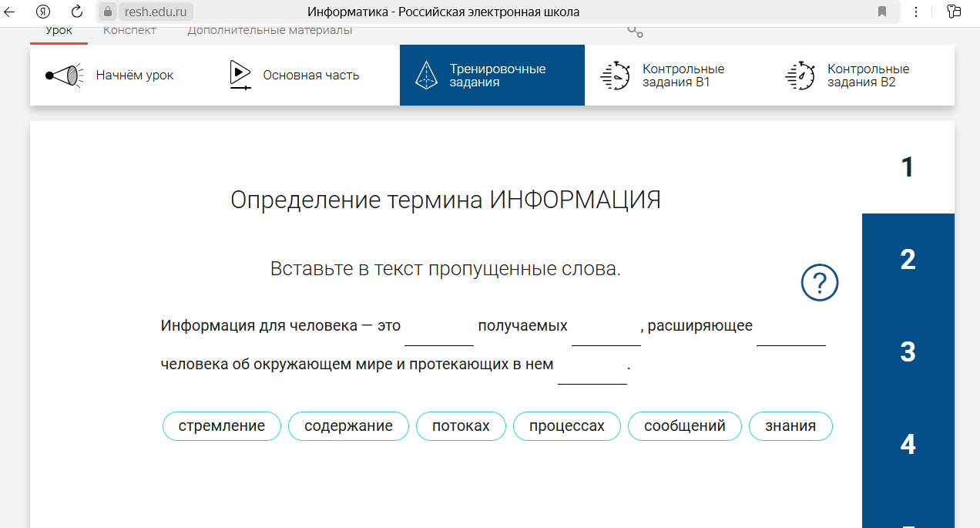Click the browser back arrow
Screen dimensions: 980x528
click(11, 12)
